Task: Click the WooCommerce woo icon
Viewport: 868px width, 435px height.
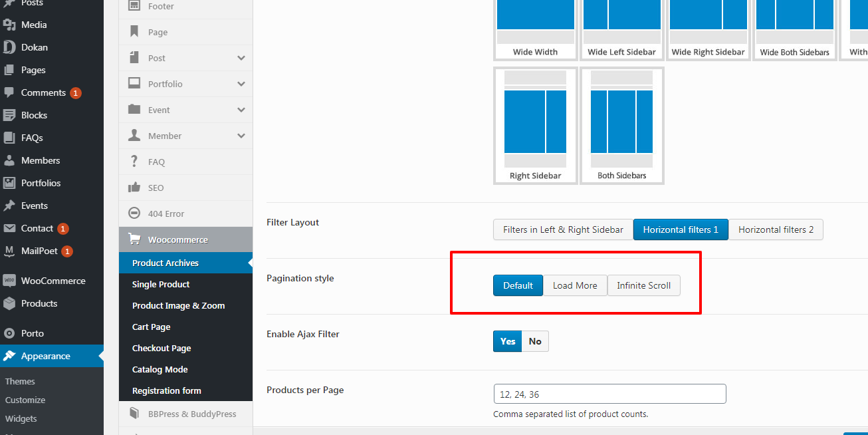Action: coord(9,281)
